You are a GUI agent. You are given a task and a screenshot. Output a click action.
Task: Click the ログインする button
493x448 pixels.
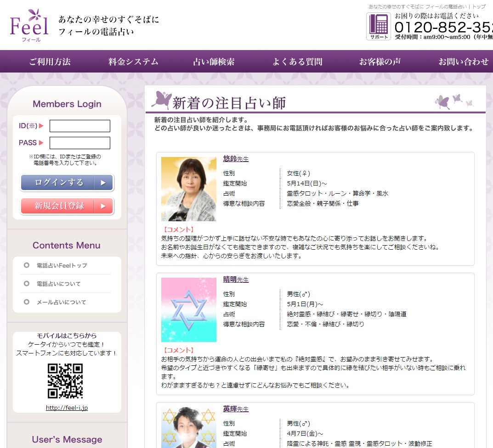coord(67,182)
